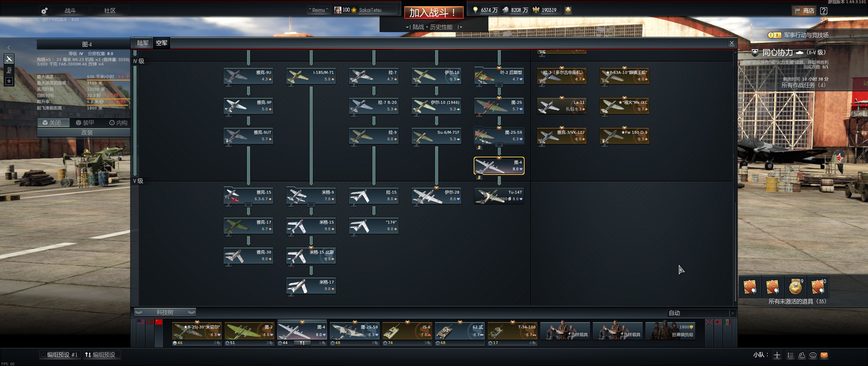Select the Japanese flag nation icon

(x=718, y=322)
